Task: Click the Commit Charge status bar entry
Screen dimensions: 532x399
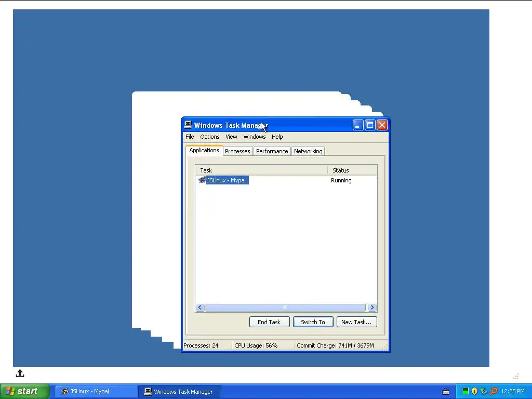Action: click(x=335, y=345)
